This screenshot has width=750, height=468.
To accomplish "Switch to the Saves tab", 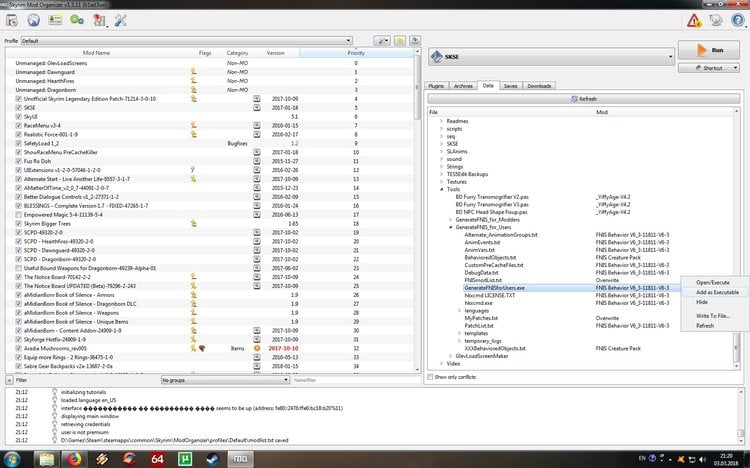I will coord(510,86).
